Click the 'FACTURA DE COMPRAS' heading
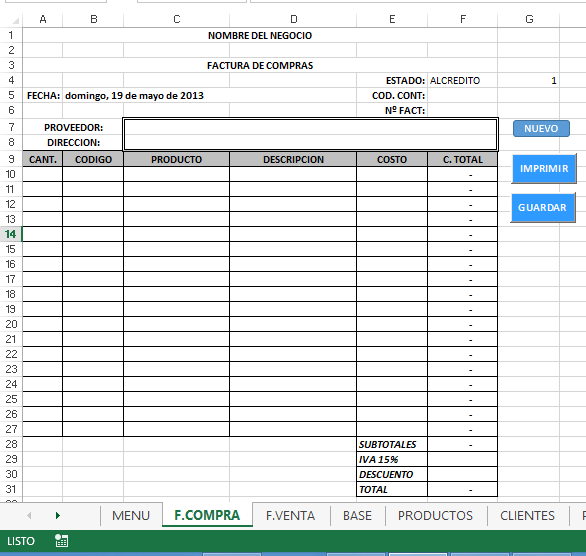 [x=260, y=65]
